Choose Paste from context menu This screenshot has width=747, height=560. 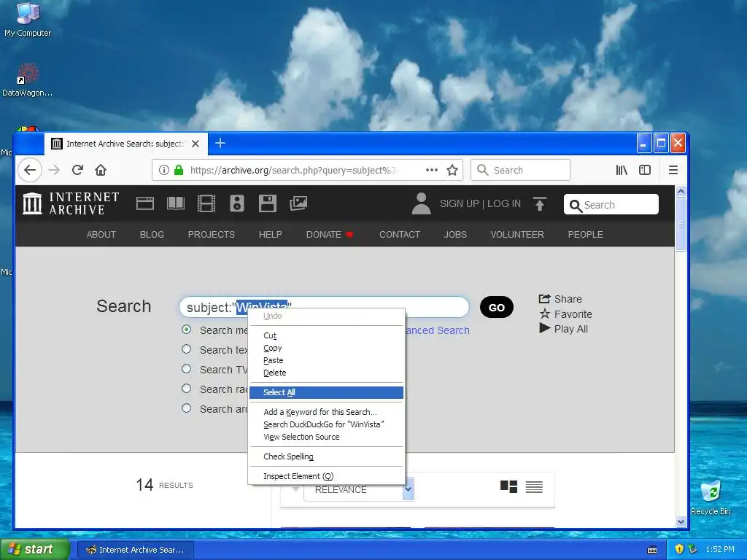pos(326,360)
